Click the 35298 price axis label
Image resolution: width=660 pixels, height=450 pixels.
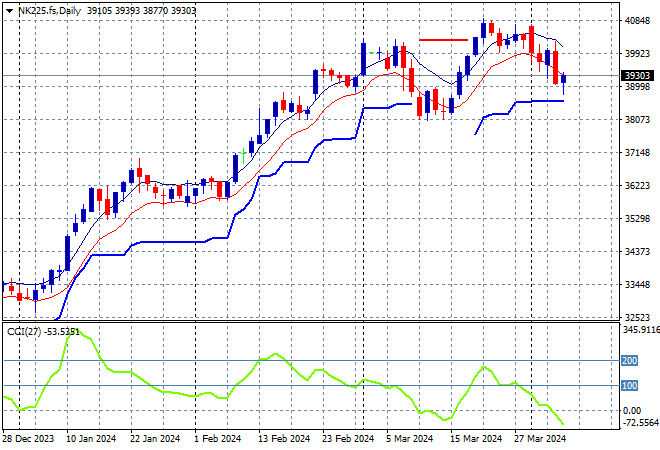click(637, 218)
